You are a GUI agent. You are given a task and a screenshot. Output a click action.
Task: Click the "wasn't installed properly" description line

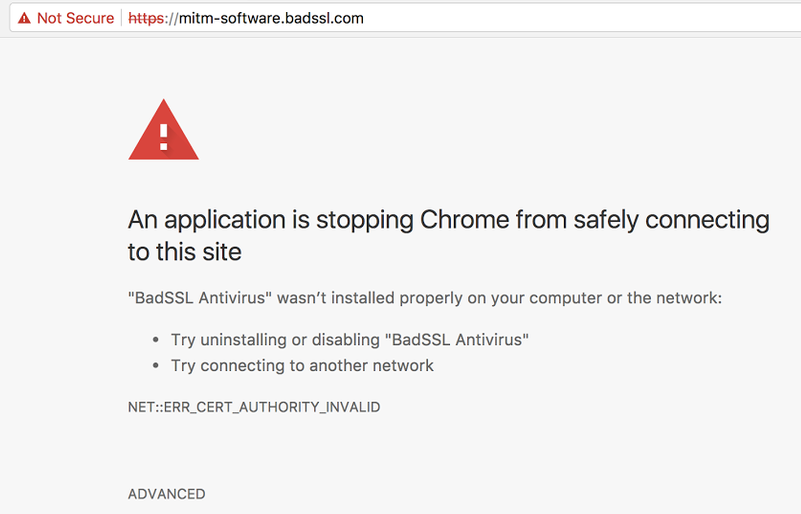pos(424,298)
